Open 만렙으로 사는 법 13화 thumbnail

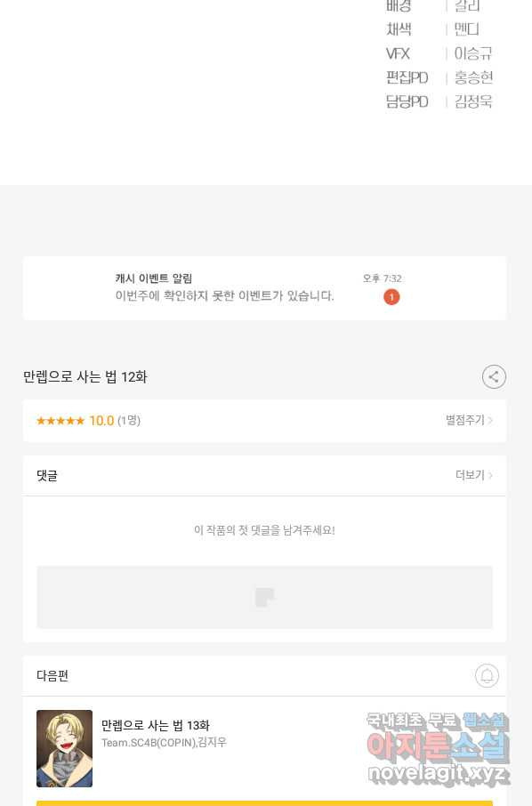coord(64,748)
